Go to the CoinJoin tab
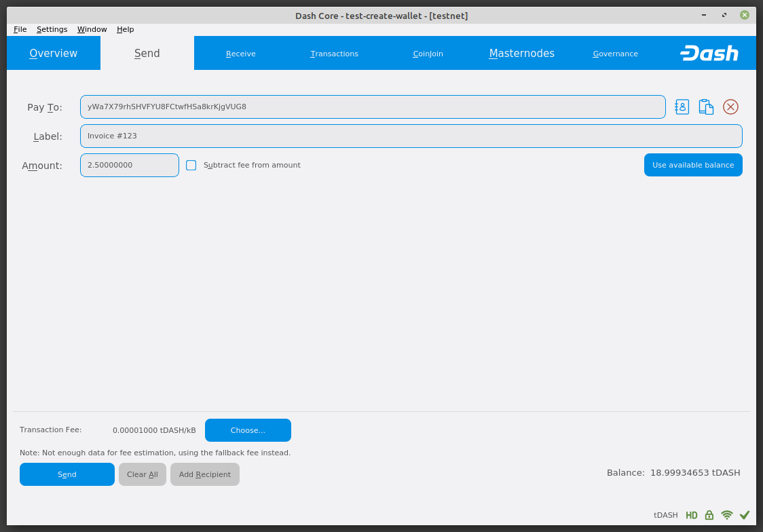This screenshot has height=532, width=763. pyautogui.click(x=428, y=54)
